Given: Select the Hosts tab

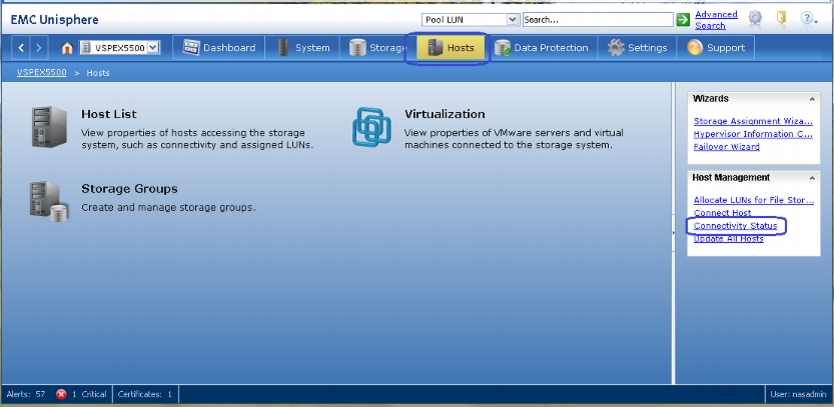Looking at the screenshot, I should pos(451,48).
